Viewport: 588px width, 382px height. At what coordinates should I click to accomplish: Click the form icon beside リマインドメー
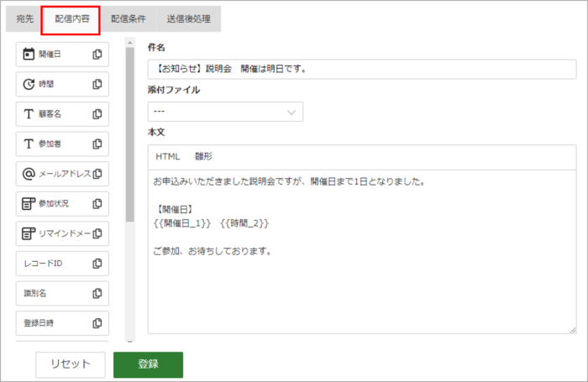pyautogui.click(x=29, y=233)
